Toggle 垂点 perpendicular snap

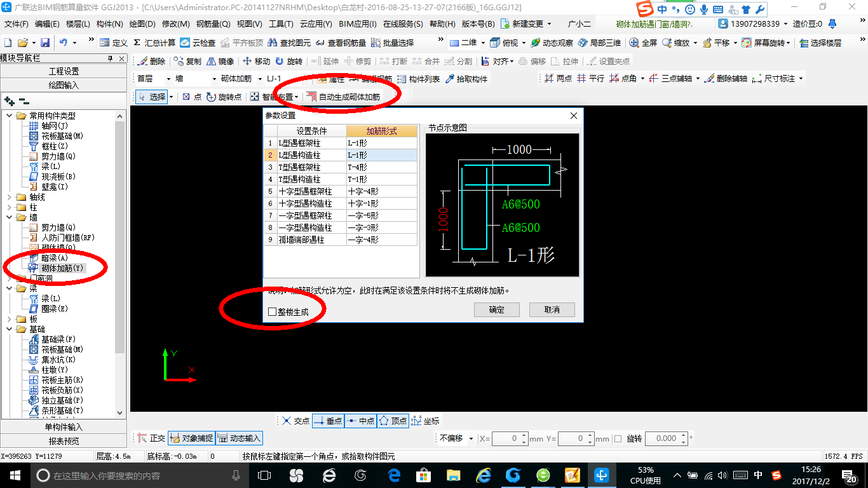pyautogui.click(x=328, y=421)
